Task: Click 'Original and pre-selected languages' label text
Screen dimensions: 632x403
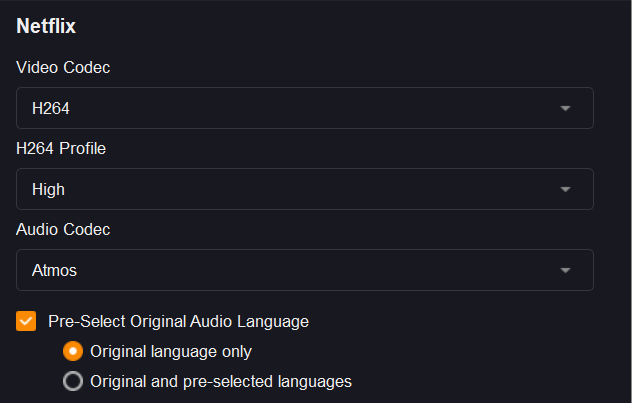Action: (x=220, y=381)
